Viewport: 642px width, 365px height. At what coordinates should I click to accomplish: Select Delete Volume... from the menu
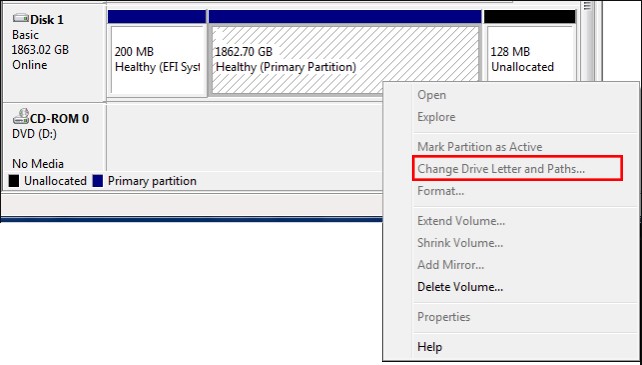coord(460,287)
